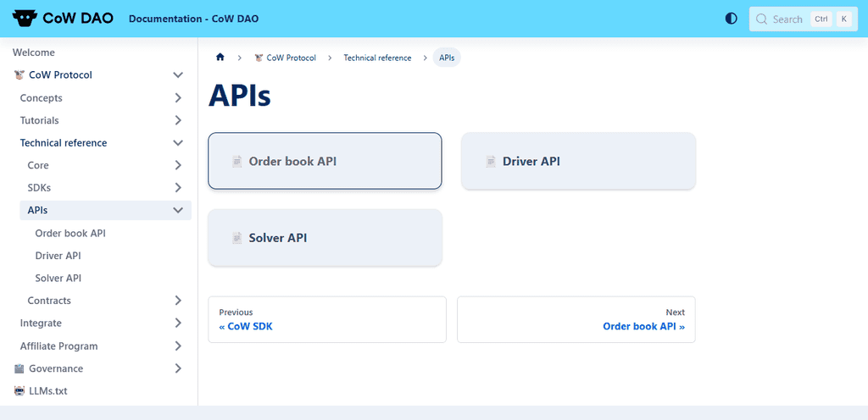868x420 pixels.
Task: Go to previous page CoW SDK
Action: [x=327, y=319]
